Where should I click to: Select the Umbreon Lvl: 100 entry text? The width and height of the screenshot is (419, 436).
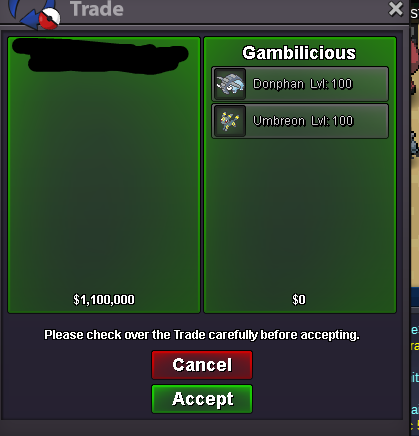coord(303,121)
